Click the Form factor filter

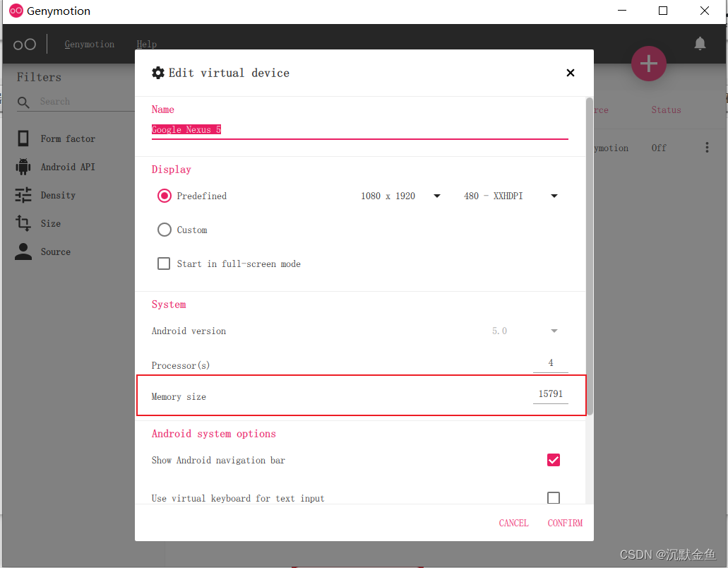[68, 139]
